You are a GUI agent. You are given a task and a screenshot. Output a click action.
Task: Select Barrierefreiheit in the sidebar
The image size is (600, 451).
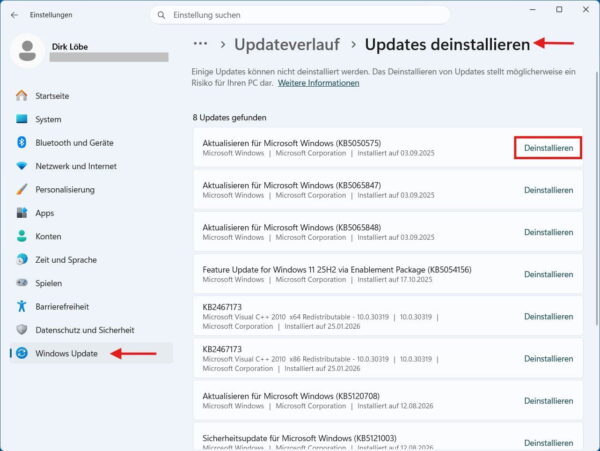pos(91,306)
